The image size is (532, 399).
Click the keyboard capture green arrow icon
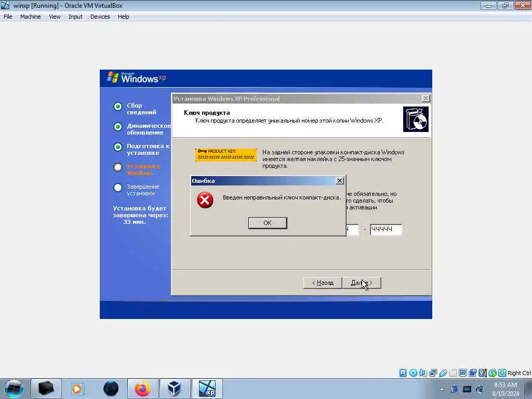pos(502,373)
